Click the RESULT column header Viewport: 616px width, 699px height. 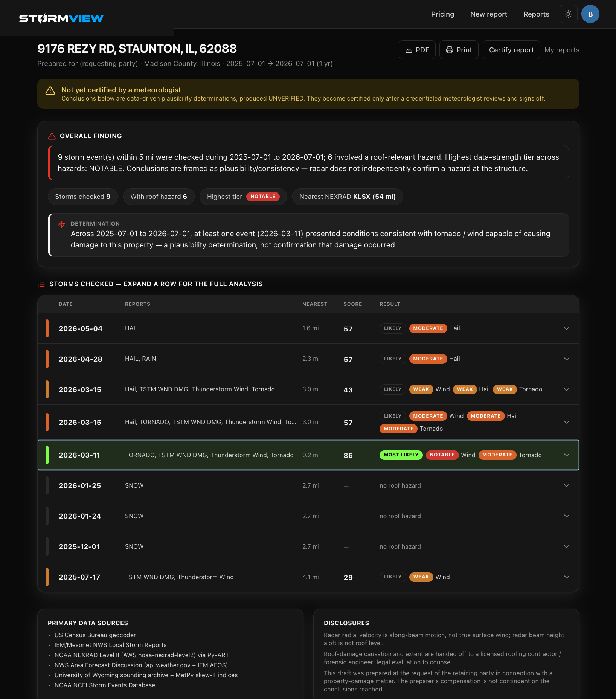coord(390,304)
